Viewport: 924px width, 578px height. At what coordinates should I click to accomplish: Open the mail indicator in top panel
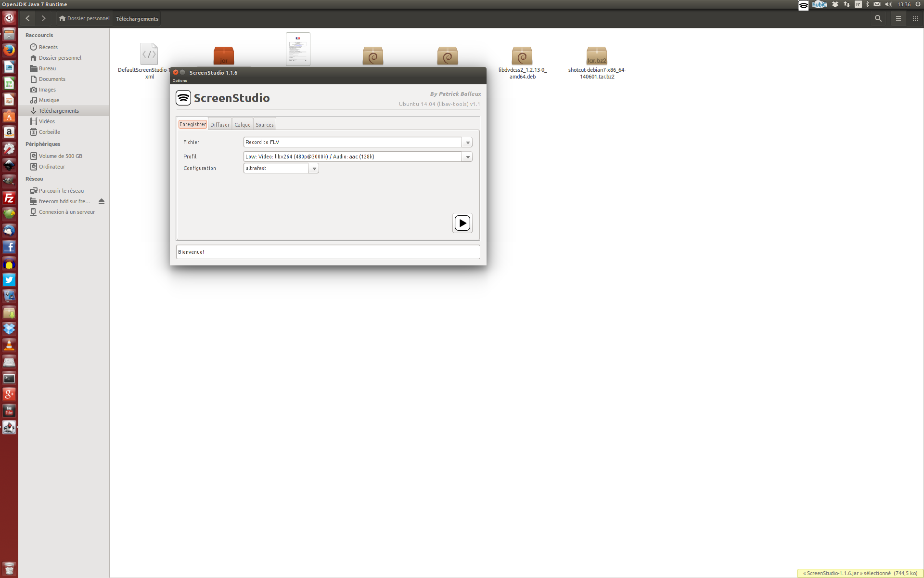coord(877,4)
